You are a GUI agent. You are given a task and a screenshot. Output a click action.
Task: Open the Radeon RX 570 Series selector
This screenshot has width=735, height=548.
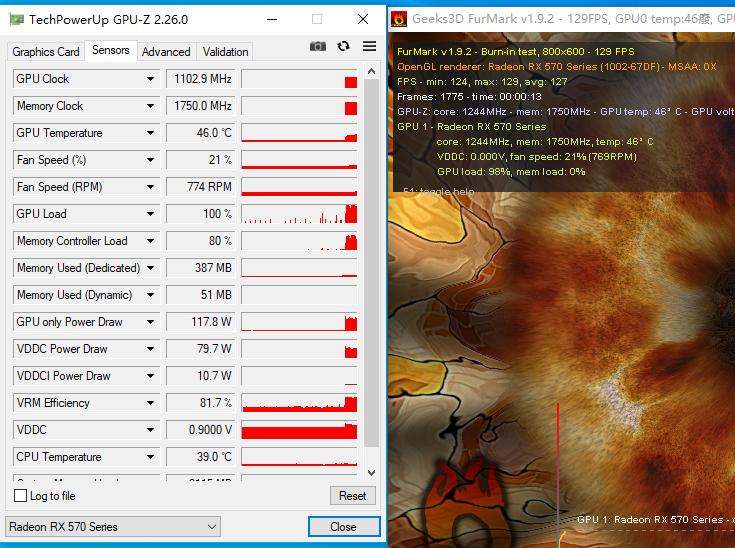pos(112,527)
